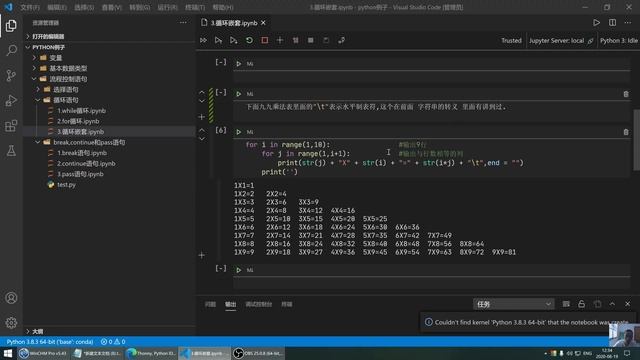Open the Testing flask view
The height and width of the screenshot is (360, 640).
coord(11,151)
